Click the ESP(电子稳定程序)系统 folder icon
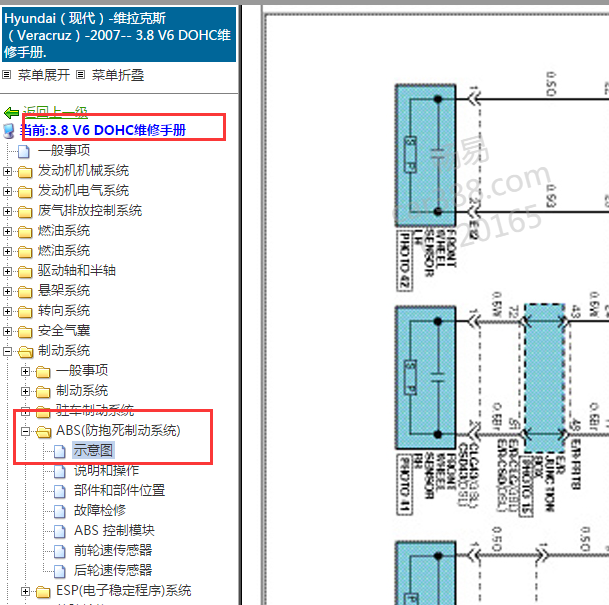 (x=44, y=592)
